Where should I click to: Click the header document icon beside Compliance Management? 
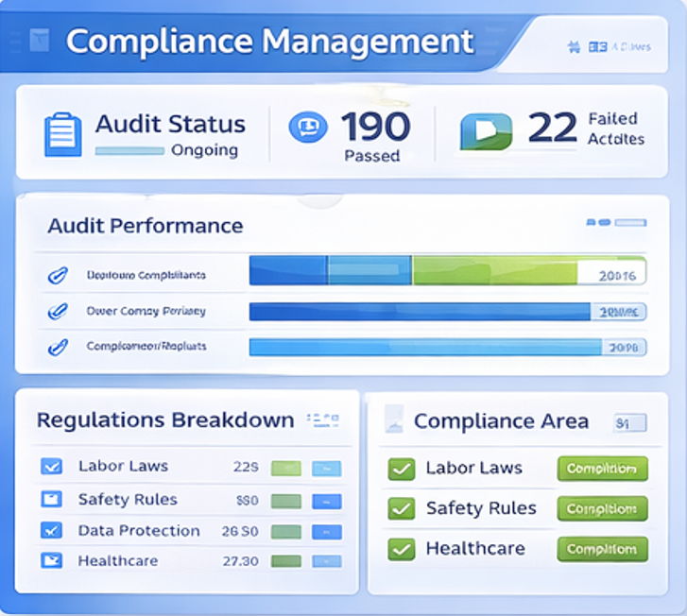click(40, 40)
